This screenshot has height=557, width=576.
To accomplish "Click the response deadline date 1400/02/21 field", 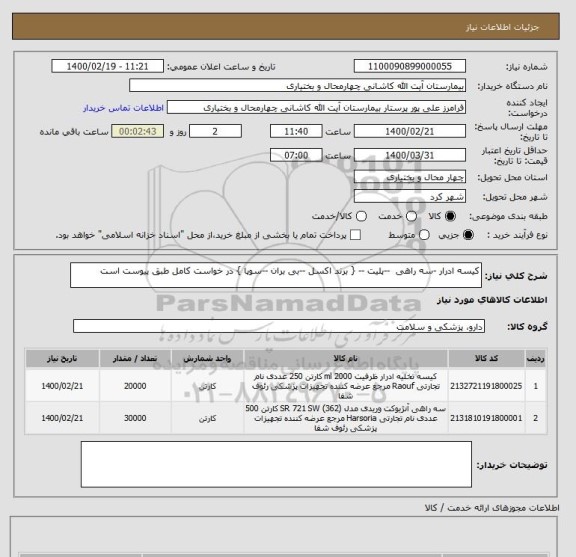I will [x=410, y=131].
